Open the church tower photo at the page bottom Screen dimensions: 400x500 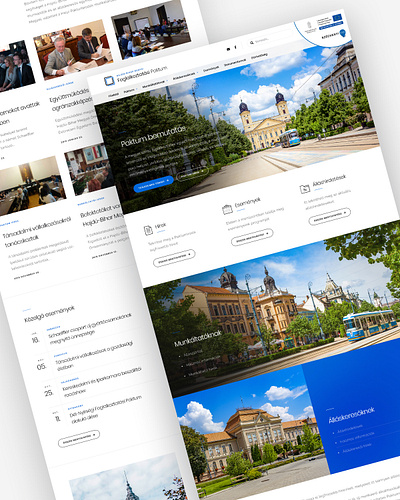[x=128, y=477]
